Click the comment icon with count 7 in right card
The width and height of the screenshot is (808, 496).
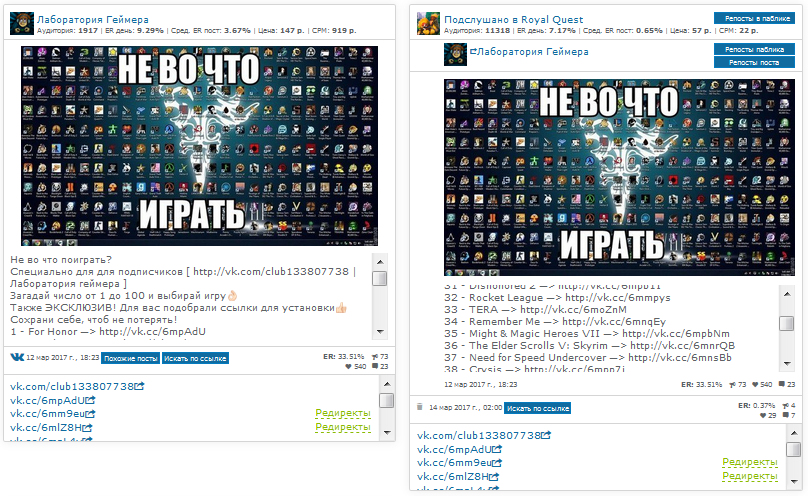786,415
